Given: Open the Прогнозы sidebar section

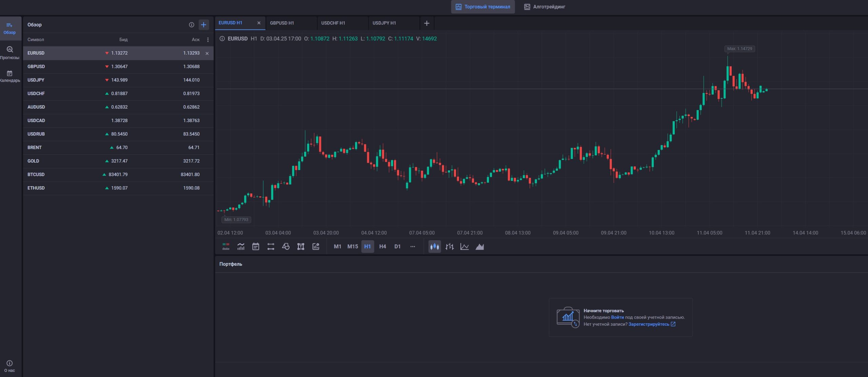Looking at the screenshot, I should pos(9,53).
